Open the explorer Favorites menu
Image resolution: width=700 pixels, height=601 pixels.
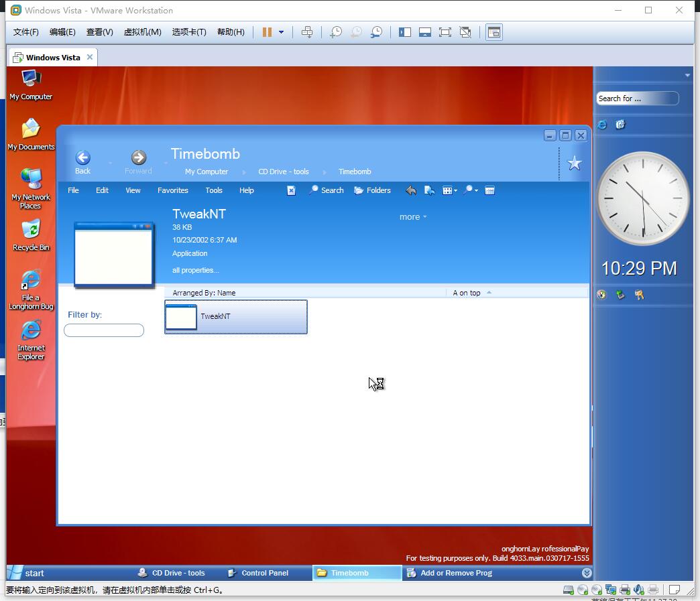(x=173, y=190)
